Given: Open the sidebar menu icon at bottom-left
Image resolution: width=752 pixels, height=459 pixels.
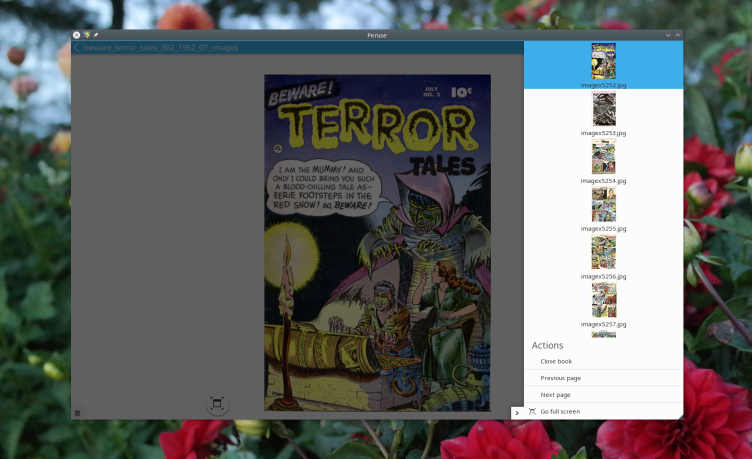Looking at the screenshot, I should tap(77, 412).
